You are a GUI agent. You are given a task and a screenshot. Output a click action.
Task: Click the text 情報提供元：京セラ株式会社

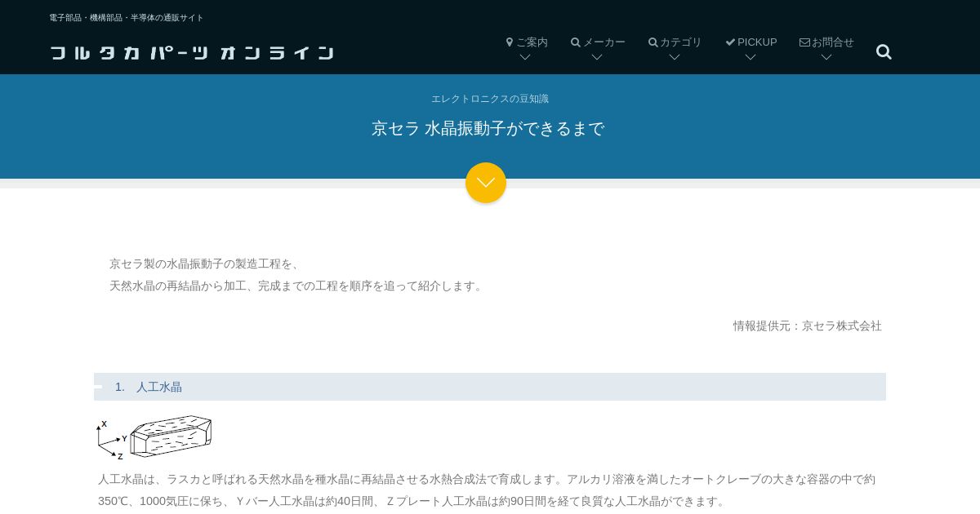click(808, 326)
